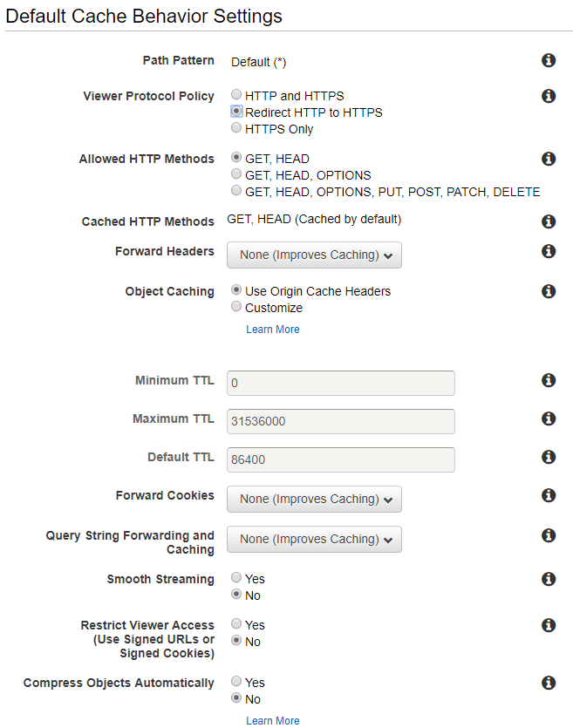573x728 pixels.
Task: Click the Allowed HTTP Methods info icon
Action: click(549, 159)
